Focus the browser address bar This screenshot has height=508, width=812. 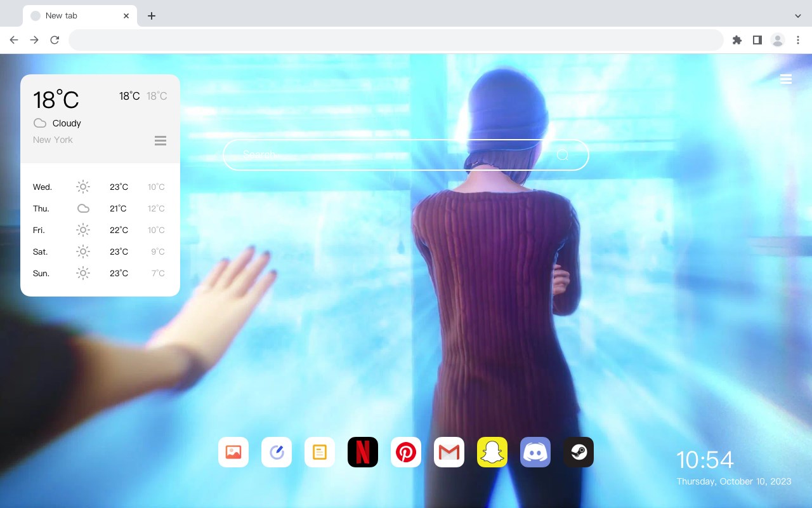tap(396, 40)
